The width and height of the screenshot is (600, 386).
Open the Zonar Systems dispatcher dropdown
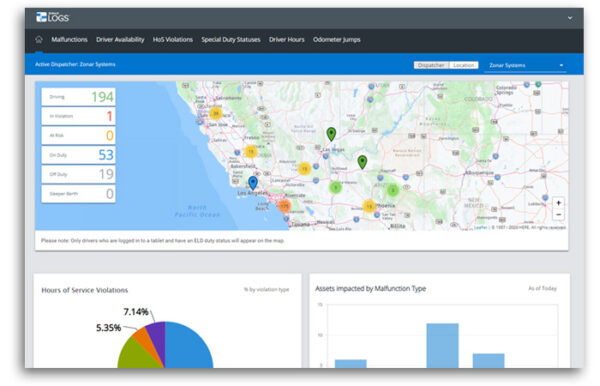526,65
